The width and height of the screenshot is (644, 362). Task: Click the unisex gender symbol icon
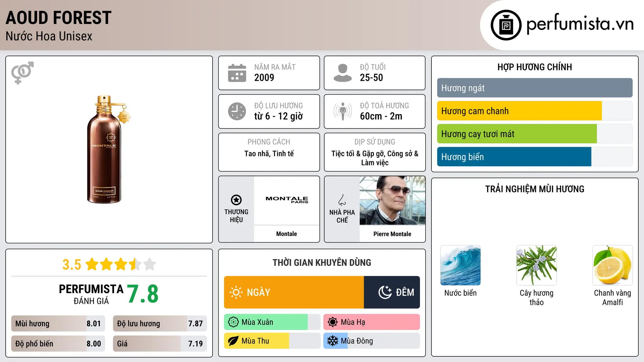[22, 73]
